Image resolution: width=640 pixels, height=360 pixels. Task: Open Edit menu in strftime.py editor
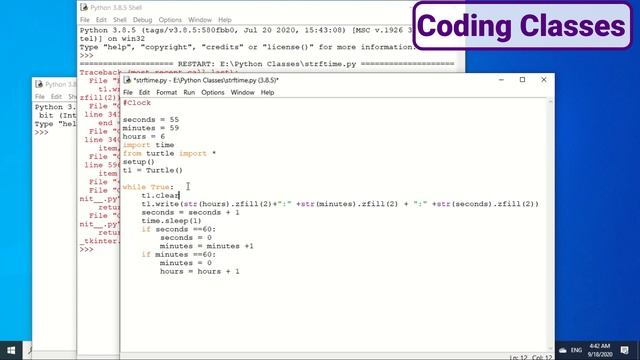144,93
